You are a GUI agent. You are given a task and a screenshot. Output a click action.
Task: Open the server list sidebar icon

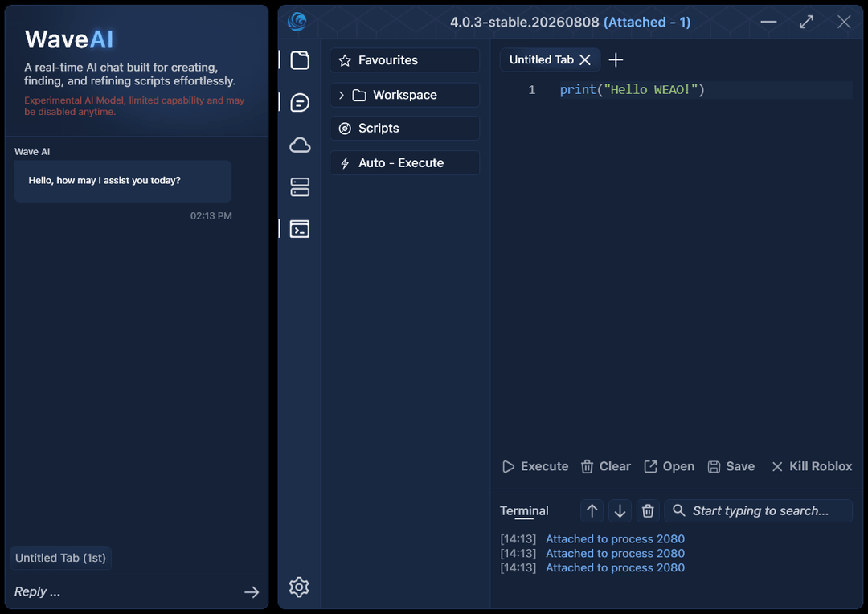300,187
